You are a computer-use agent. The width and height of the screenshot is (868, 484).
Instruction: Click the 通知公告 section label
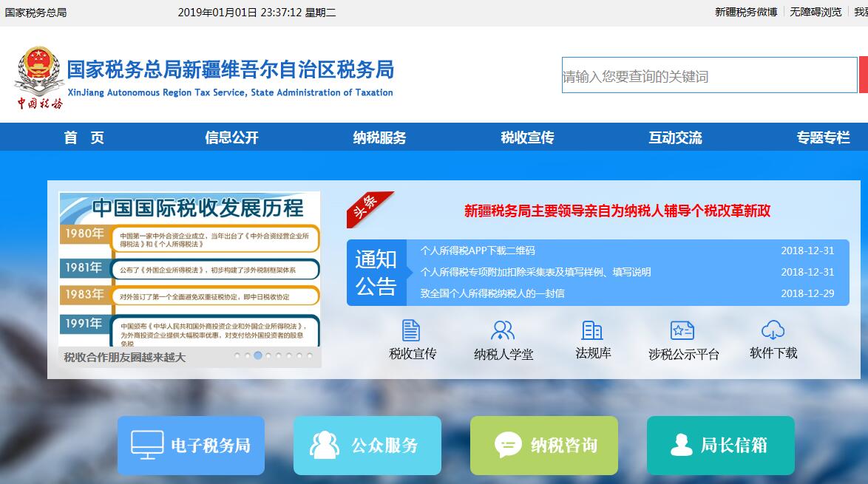tap(376, 273)
